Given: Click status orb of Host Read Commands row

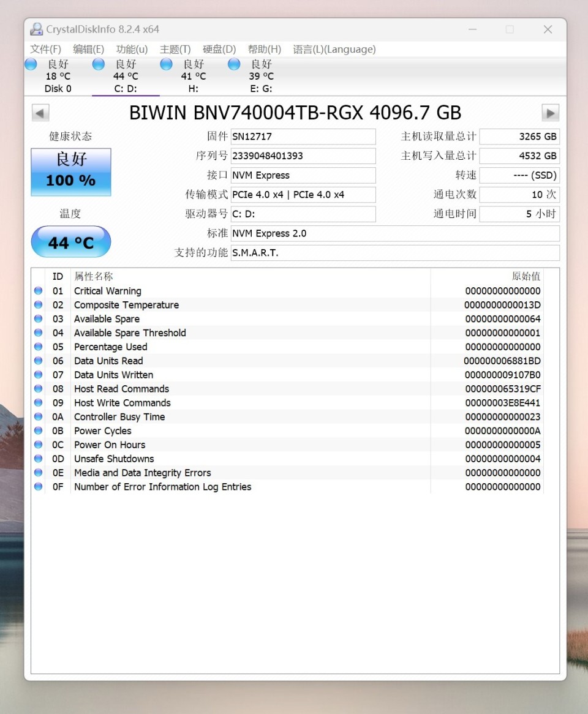Looking at the screenshot, I should pos(38,388).
